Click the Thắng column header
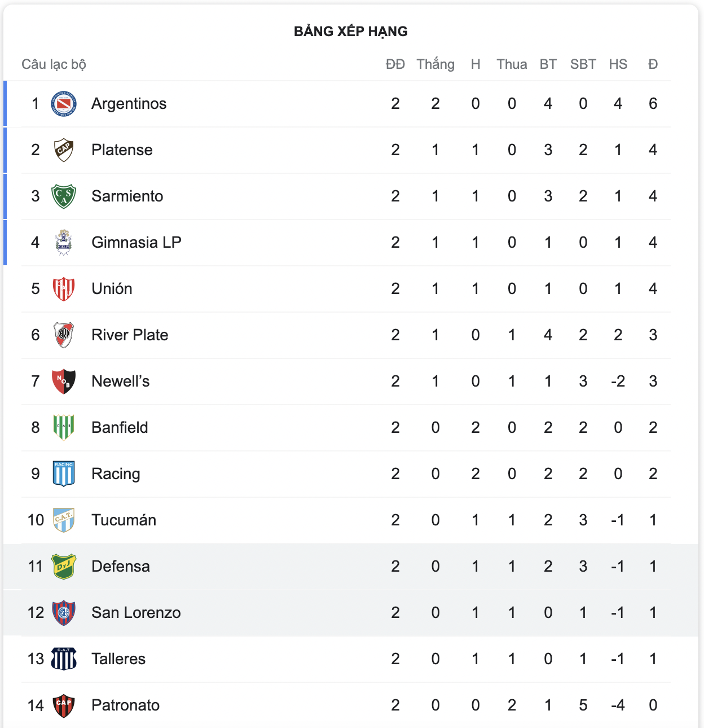Screen dimensions: 704x728 (435, 64)
